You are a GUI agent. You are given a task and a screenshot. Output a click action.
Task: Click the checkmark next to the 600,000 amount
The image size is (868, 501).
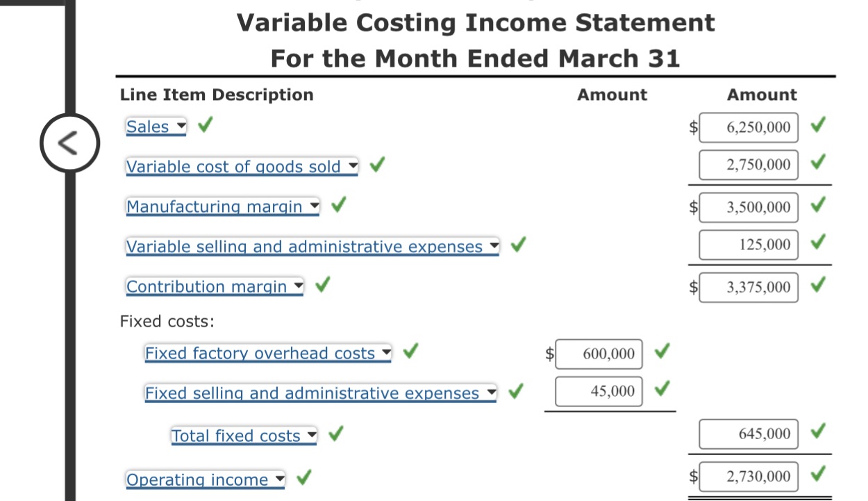pyautogui.click(x=660, y=352)
